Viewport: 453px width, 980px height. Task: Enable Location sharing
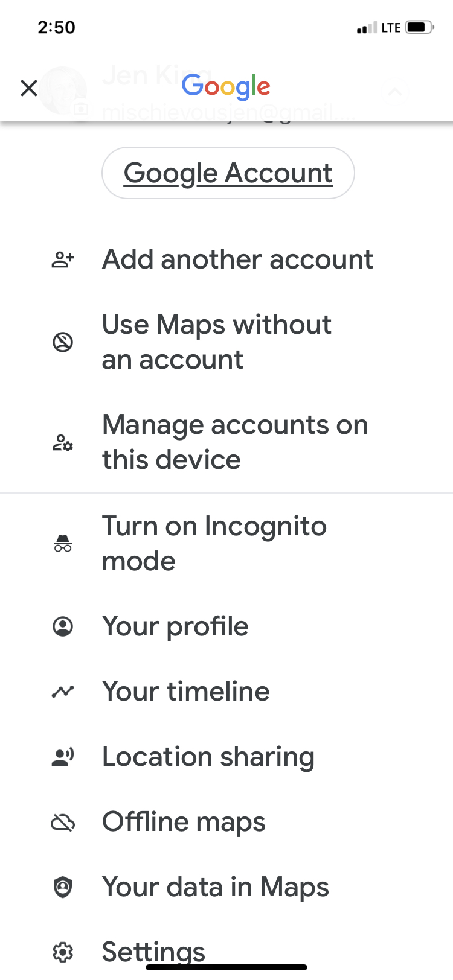(x=208, y=757)
